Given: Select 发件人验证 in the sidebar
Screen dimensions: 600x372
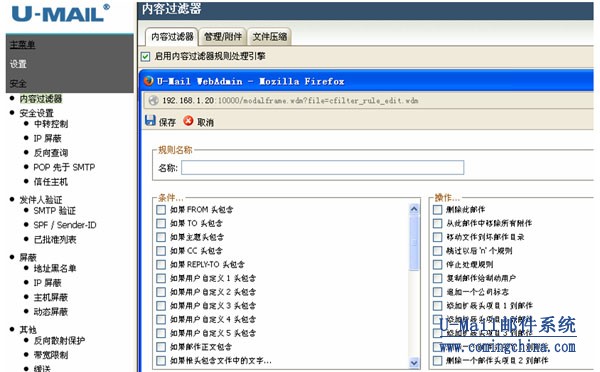Looking at the screenshot, I should point(41,200).
